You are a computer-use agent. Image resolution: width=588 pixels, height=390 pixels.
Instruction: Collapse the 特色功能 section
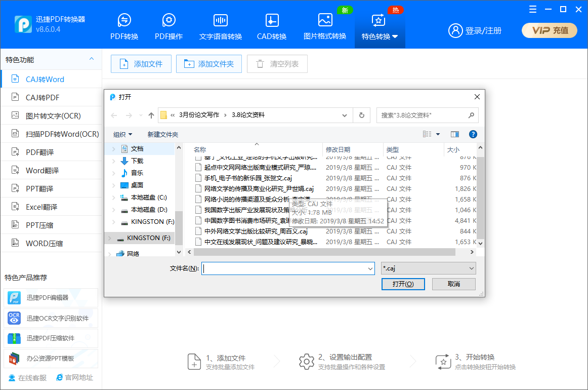[92, 59]
